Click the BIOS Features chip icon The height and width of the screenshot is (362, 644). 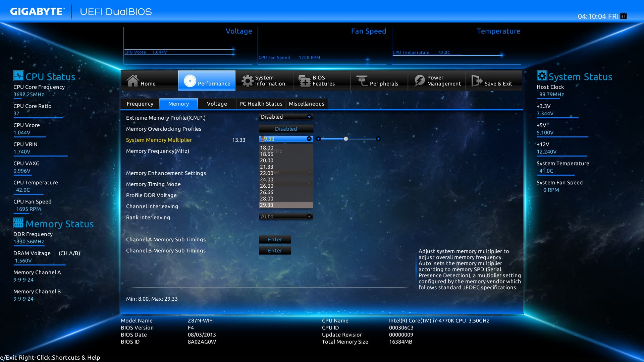pyautogui.click(x=305, y=81)
